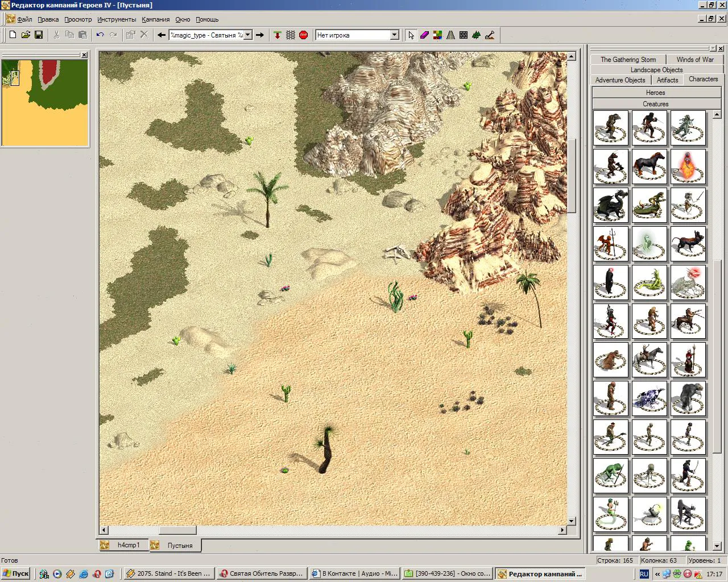The width and height of the screenshot is (728, 582).
Task: Select the tree/foliage tool icon
Action: tap(477, 35)
